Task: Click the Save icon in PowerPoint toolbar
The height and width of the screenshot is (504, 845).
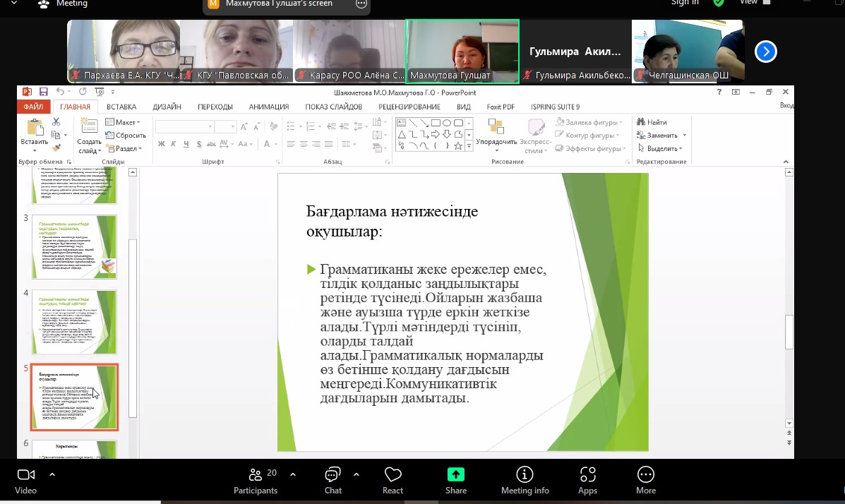Action: [x=44, y=92]
